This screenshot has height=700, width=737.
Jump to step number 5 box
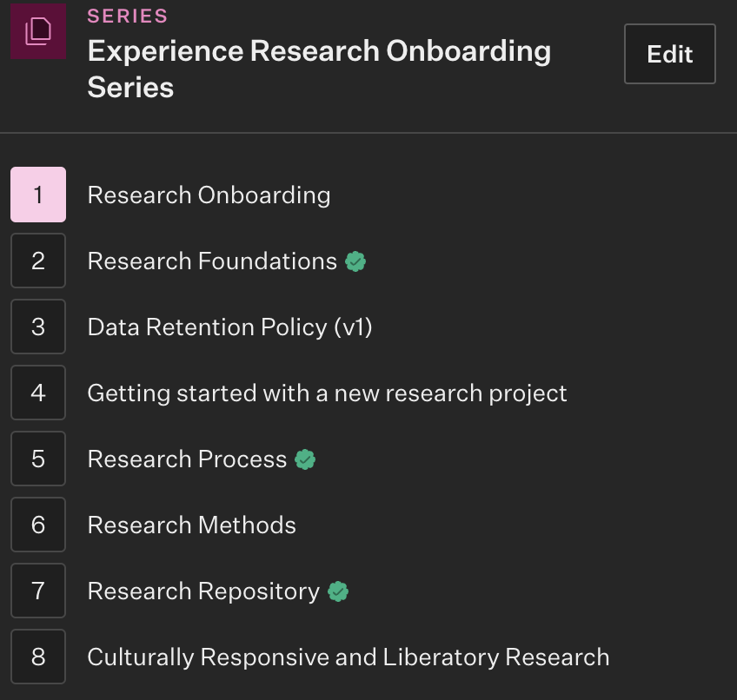click(38, 459)
